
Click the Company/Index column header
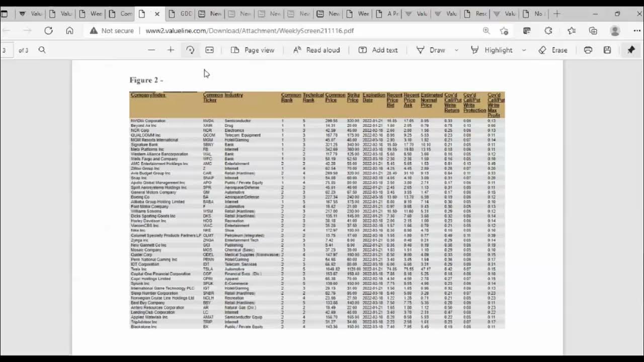tap(148, 95)
